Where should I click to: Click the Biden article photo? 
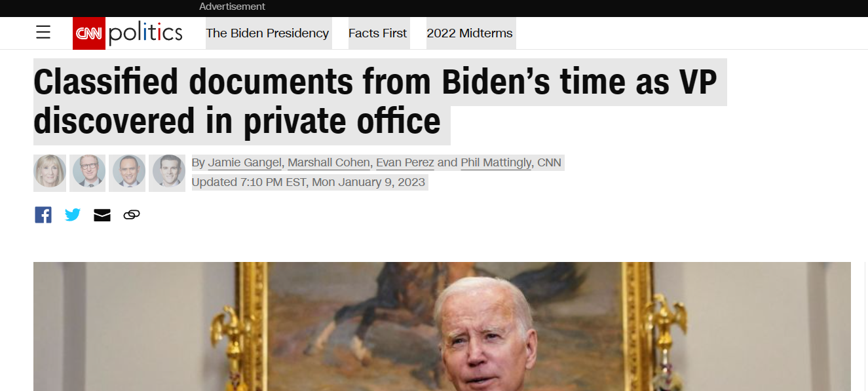pos(442,326)
